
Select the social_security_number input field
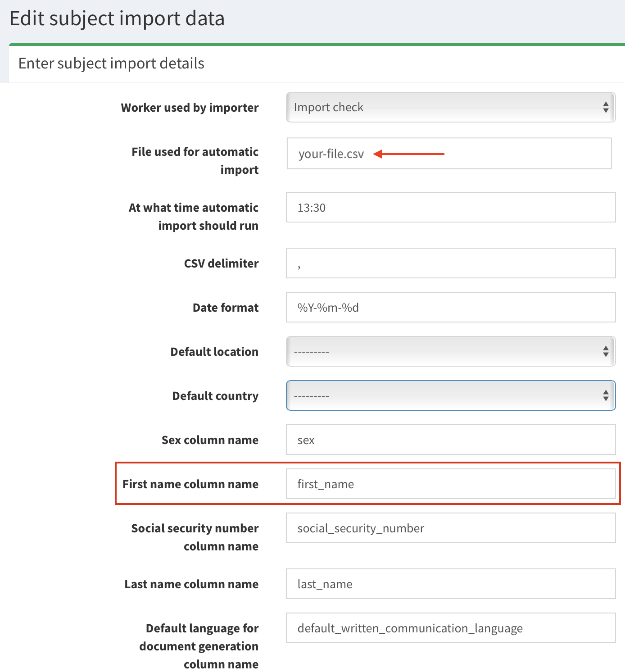point(450,528)
